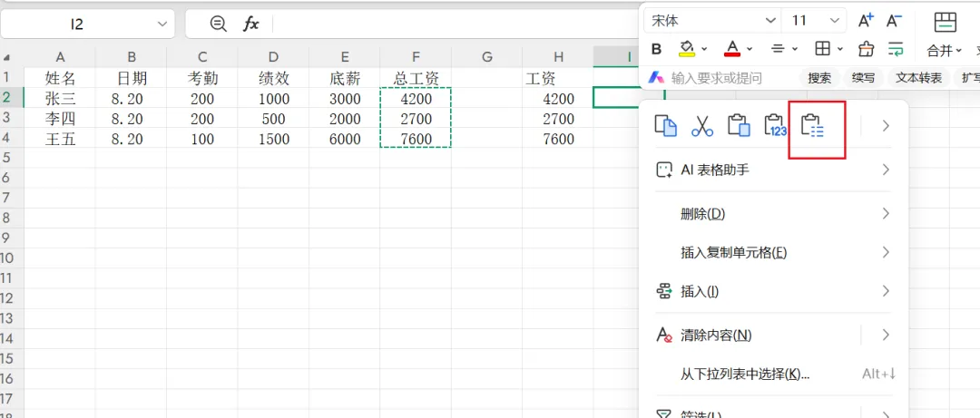Select header cell 考勤
Viewport: 980px width, 418px height.
click(202, 78)
